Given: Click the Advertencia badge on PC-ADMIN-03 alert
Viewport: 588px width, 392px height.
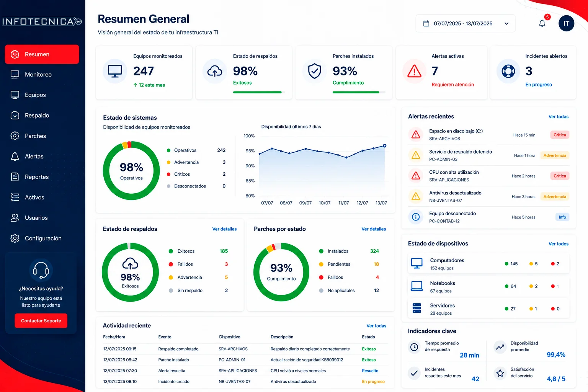Looking at the screenshot, I should coord(555,155).
